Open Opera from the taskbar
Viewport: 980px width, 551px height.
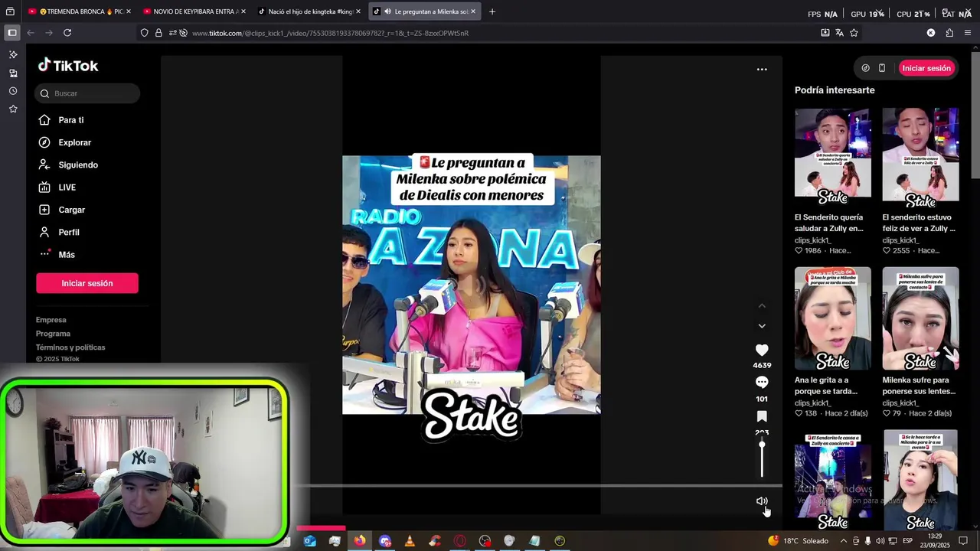459,541
